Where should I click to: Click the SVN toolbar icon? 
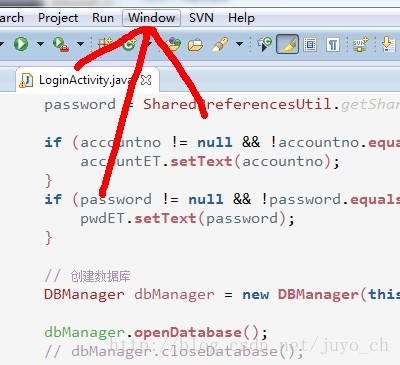[360, 44]
